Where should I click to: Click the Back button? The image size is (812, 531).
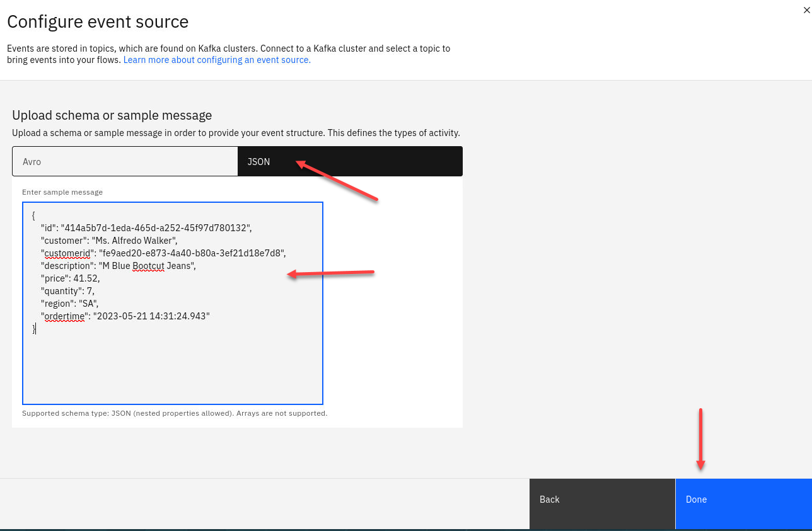[x=601, y=500]
